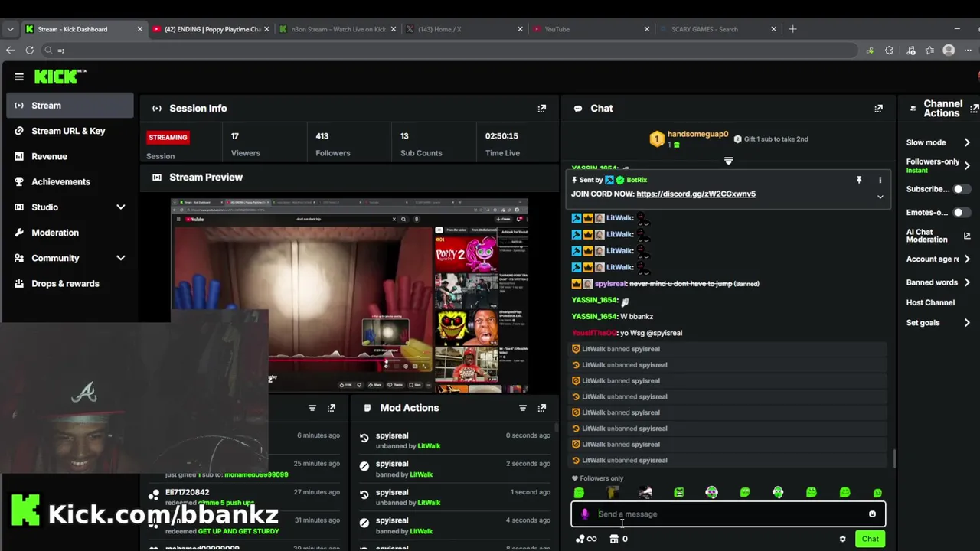This screenshot has height=551, width=980.
Task: Expand Account age restriction settings
Action: pos(967,259)
